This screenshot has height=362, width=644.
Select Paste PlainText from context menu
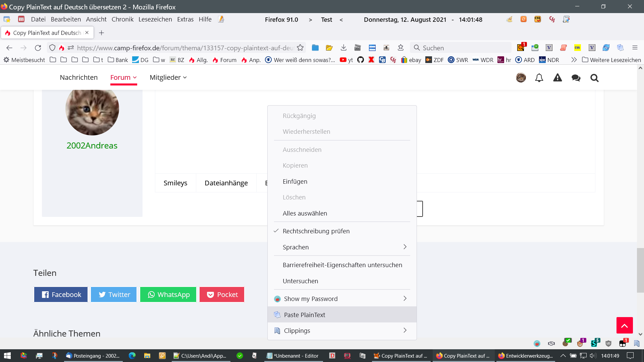tap(305, 315)
